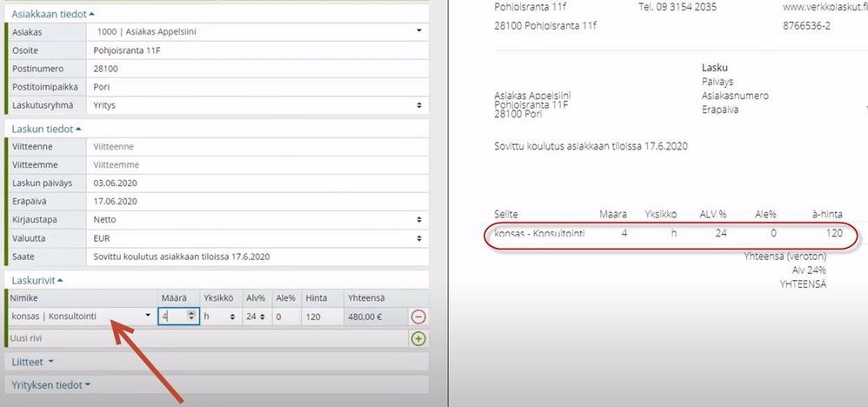Click the Saate message field
This screenshot has width=868, height=407.
[x=257, y=257]
